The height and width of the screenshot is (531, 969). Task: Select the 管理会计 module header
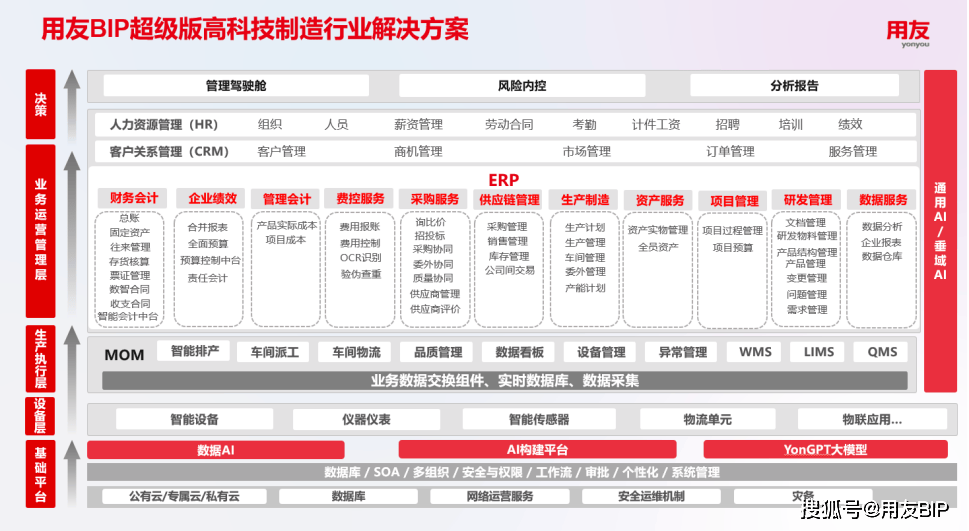(x=286, y=199)
